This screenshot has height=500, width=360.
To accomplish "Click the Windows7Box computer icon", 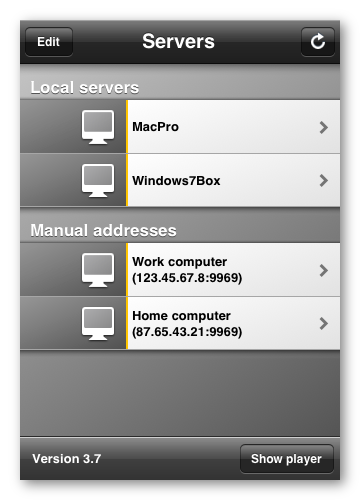I will point(98,180).
